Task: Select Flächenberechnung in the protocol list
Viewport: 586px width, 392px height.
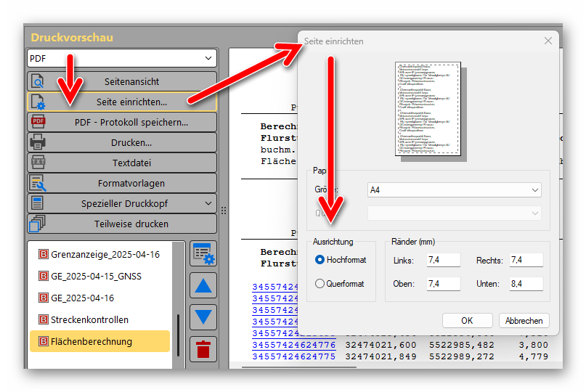Action: [91, 341]
